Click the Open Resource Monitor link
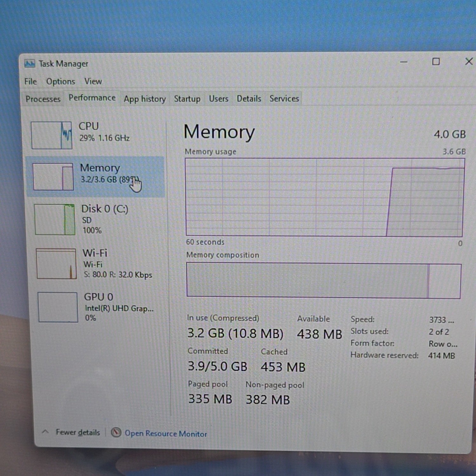The height and width of the screenshot is (476, 476). [166, 433]
